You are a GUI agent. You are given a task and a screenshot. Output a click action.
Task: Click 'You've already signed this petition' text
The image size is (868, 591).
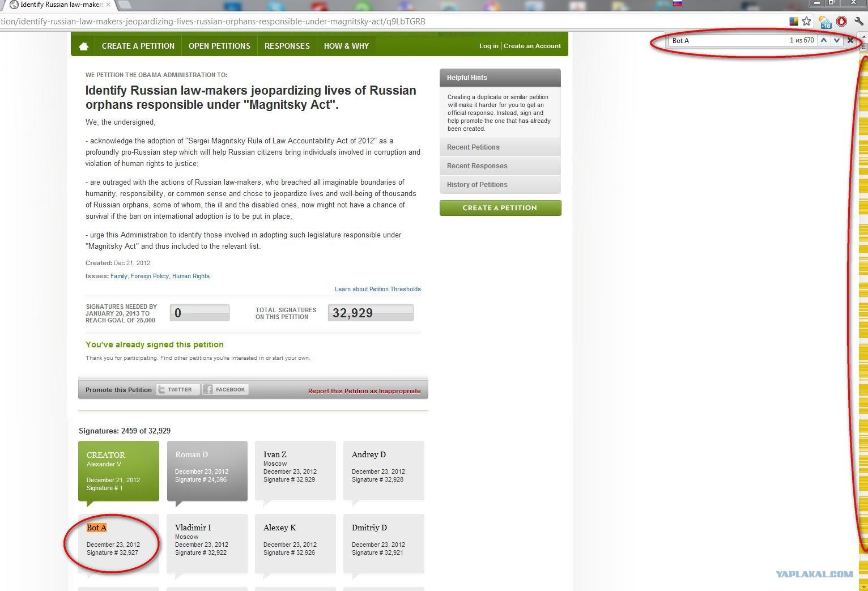[155, 345]
